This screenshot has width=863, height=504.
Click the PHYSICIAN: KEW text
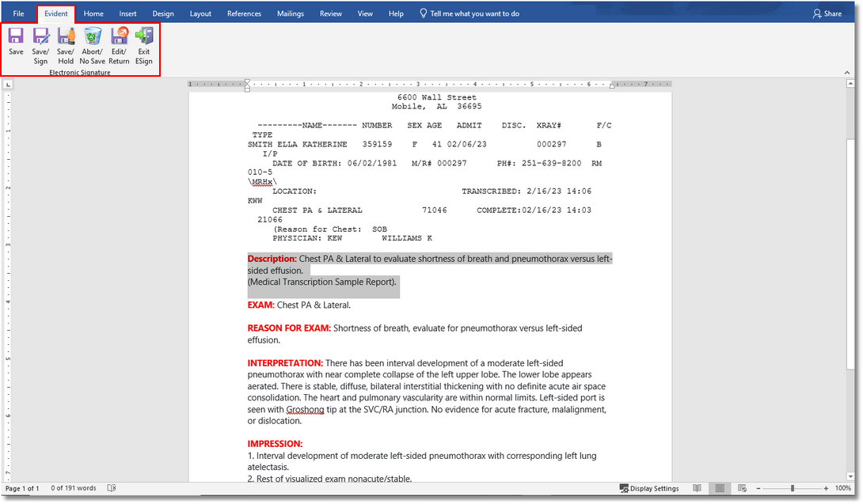pyautogui.click(x=307, y=238)
